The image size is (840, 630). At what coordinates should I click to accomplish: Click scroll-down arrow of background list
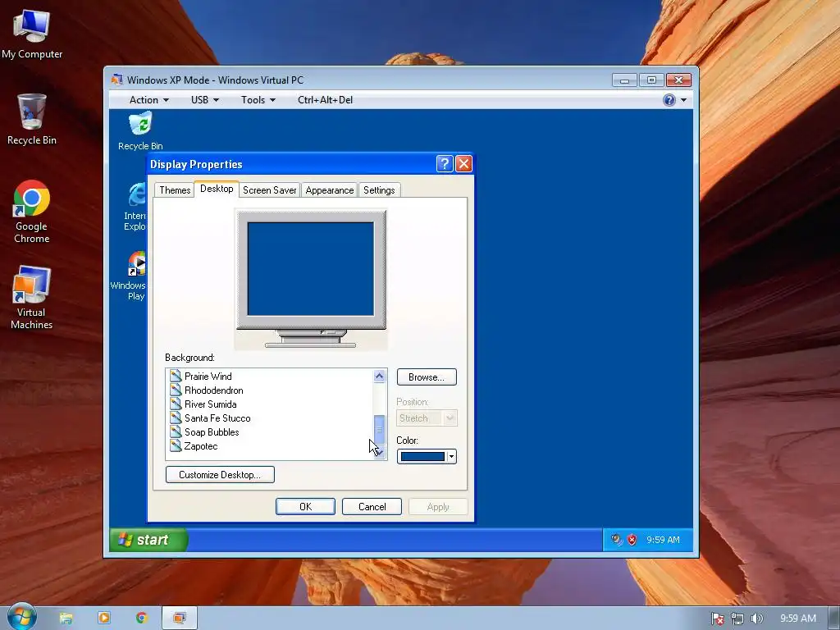[x=379, y=453]
